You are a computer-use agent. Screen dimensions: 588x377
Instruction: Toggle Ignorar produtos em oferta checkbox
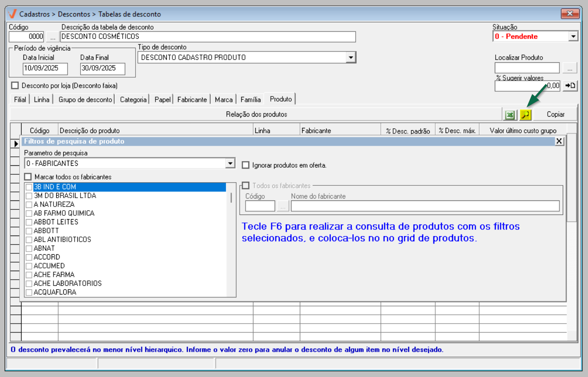coord(246,165)
